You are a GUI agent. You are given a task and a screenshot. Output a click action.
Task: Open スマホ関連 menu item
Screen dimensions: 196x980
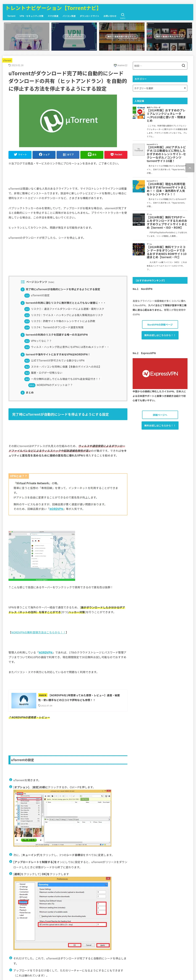(53, 16)
